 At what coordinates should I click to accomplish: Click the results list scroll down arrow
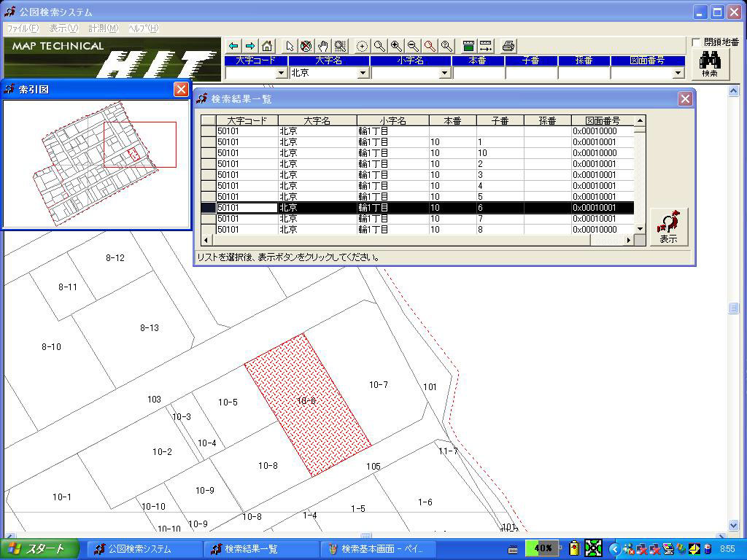pyautogui.click(x=640, y=229)
